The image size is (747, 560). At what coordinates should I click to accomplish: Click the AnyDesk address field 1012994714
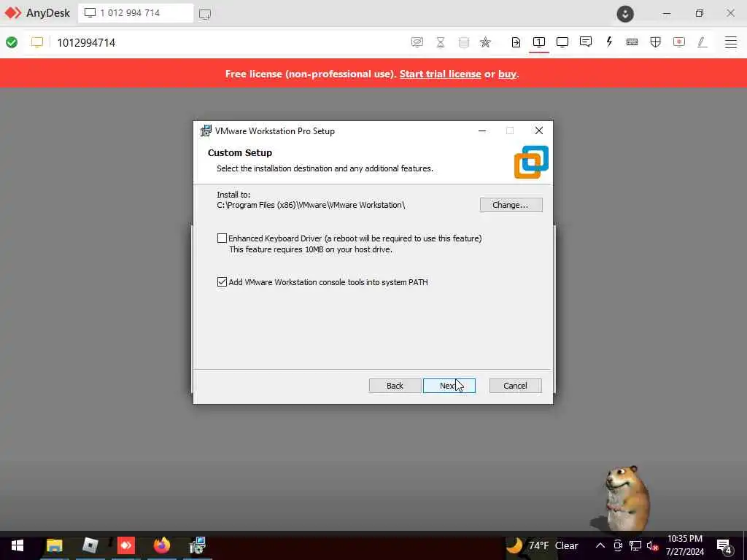click(x=86, y=42)
